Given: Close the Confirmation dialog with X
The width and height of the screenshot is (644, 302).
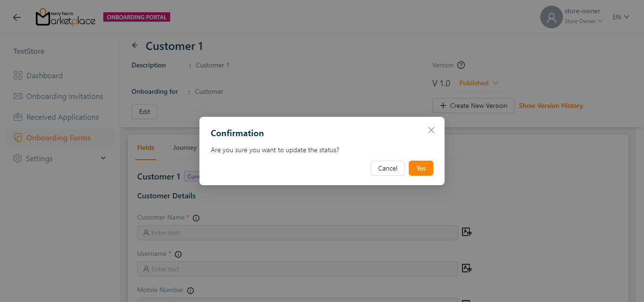Looking at the screenshot, I should point(431,130).
